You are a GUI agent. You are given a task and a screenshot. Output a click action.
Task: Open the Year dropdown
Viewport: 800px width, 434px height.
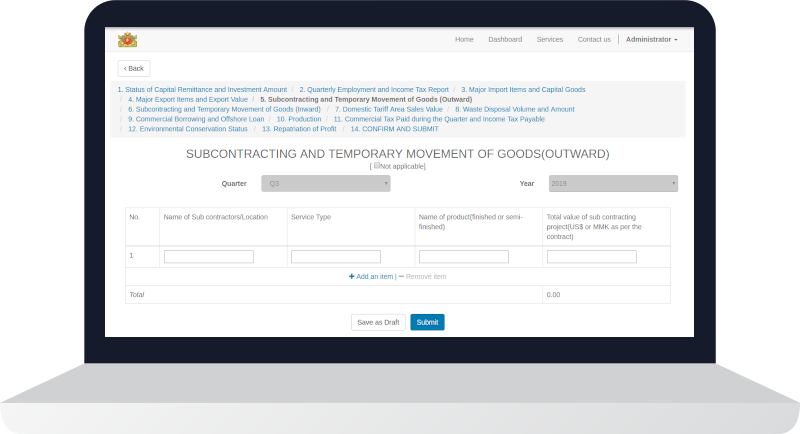click(x=612, y=183)
